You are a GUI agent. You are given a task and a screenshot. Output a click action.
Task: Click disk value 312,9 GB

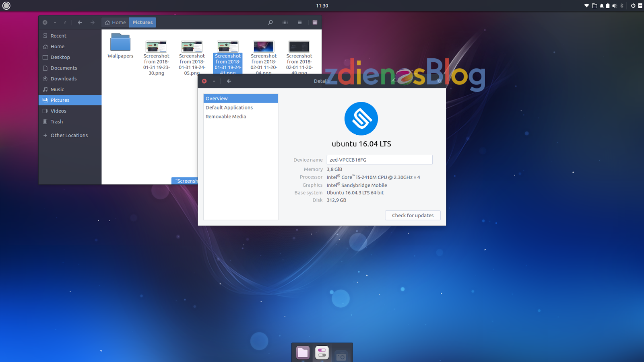point(336,200)
